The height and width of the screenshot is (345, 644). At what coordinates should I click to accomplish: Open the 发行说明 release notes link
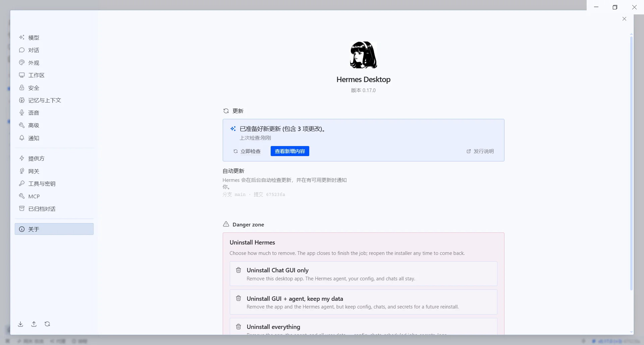click(480, 151)
